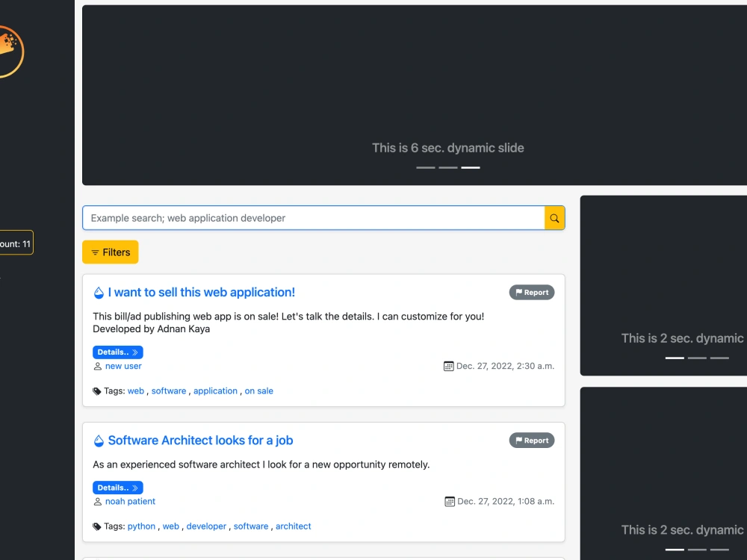Click the 'Developed by Adnan Kaya' description text
The width and height of the screenshot is (747, 560).
[152, 329]
